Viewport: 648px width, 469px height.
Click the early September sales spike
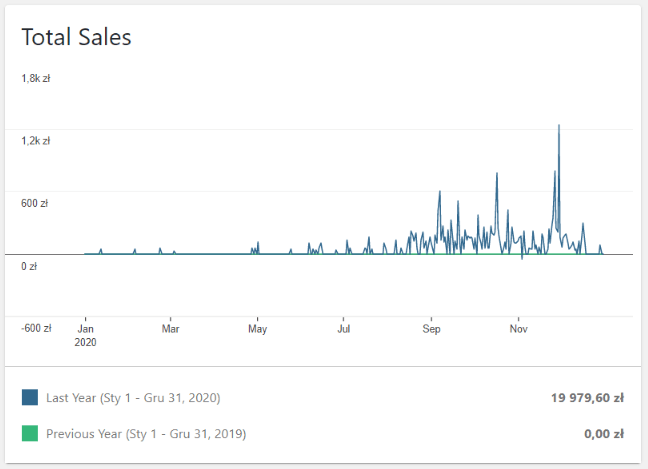(440, 193)
